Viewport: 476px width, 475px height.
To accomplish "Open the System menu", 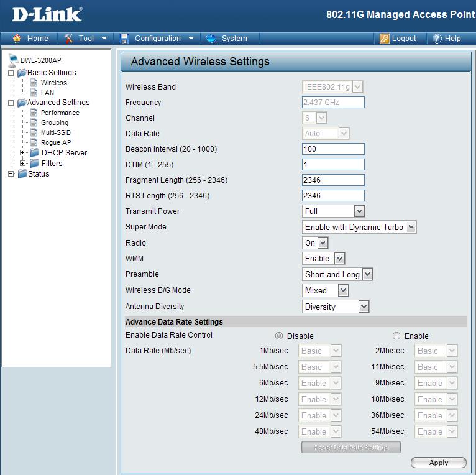I will pos(234,39).
